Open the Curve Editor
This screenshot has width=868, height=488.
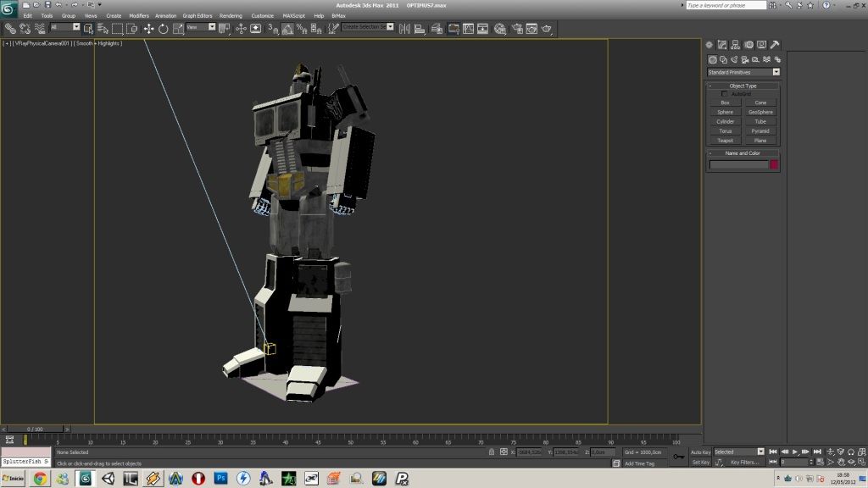tap(468, 29)
